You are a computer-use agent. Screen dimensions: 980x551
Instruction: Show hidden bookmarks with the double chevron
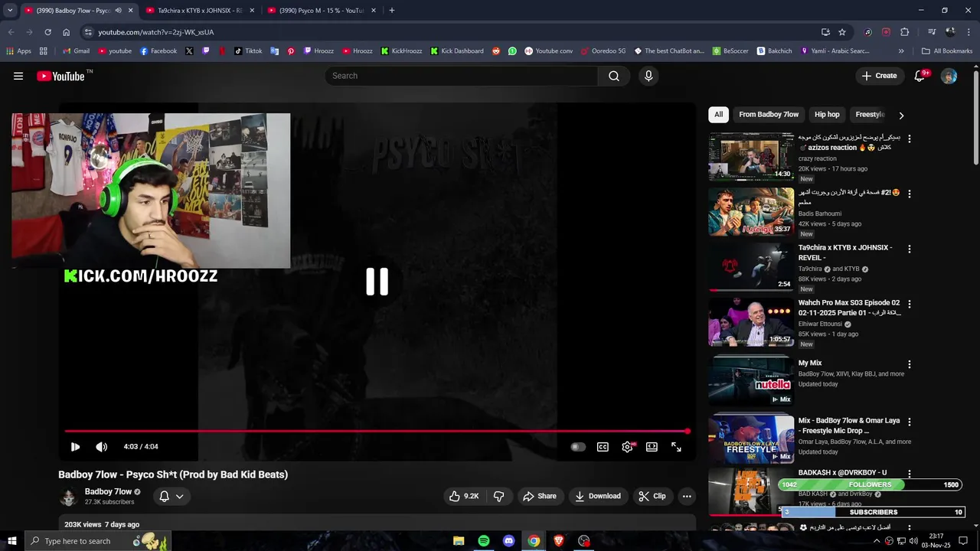pyautogui.click(x=901, y=51)
